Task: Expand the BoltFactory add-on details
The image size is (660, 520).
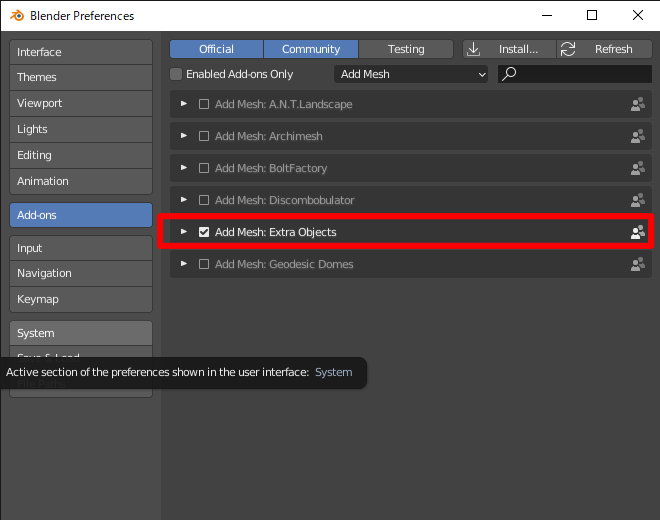Action: [184, 168]
